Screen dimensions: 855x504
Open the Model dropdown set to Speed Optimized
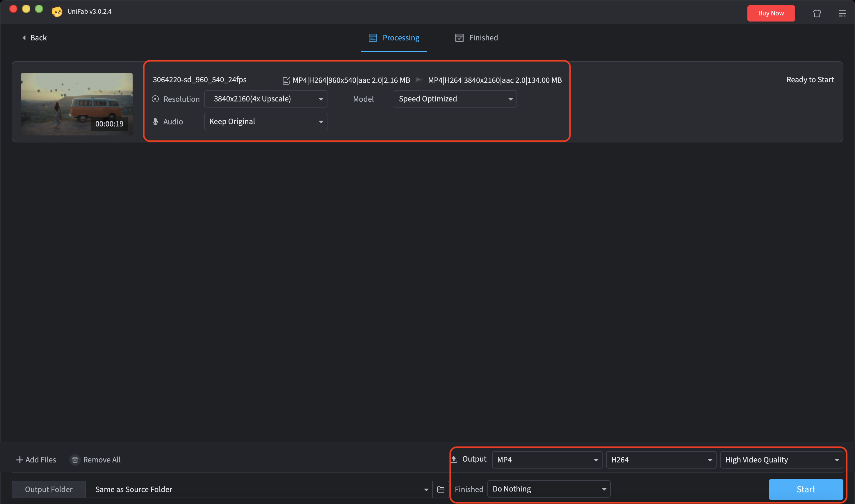(455, 99)
